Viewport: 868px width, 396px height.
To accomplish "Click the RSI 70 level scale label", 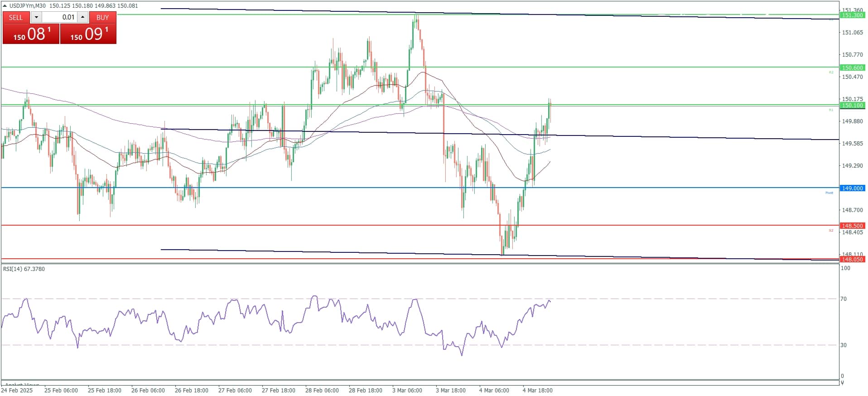I will coord(844,299).
